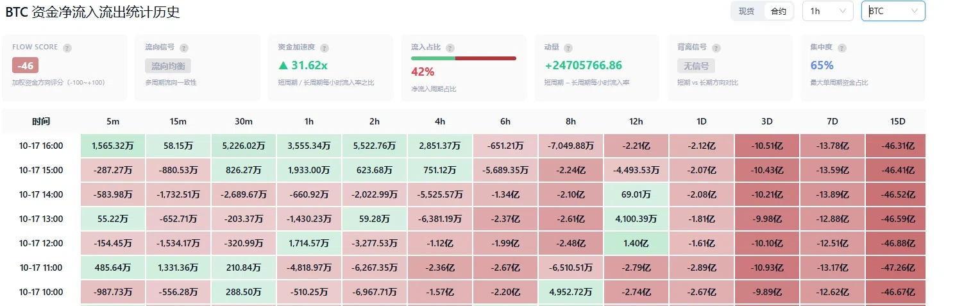Click the 12h column header
The image size is (980, 306).
pos(636,121)
